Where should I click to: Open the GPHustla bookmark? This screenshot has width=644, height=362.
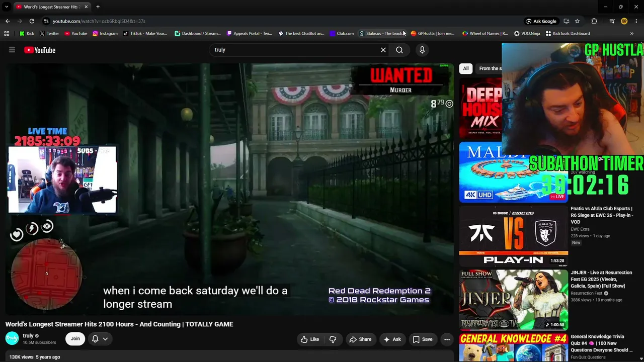[432, 34]
